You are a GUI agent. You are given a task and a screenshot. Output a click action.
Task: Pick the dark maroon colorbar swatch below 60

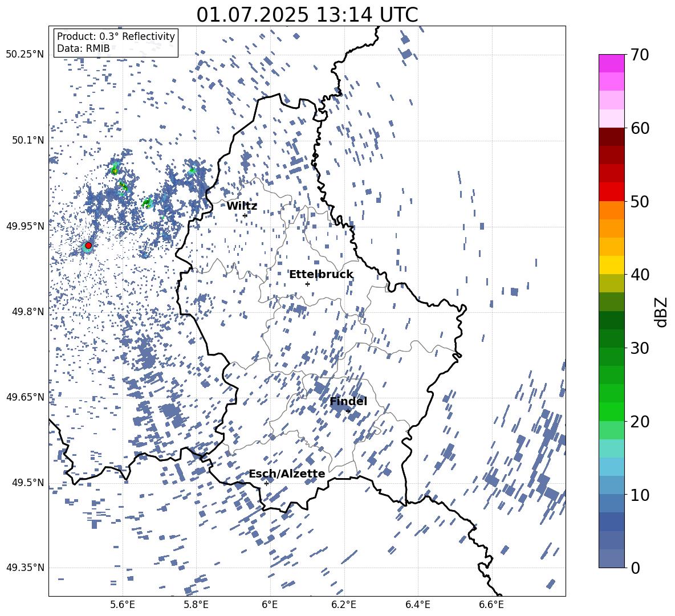[x=611, y=137]
